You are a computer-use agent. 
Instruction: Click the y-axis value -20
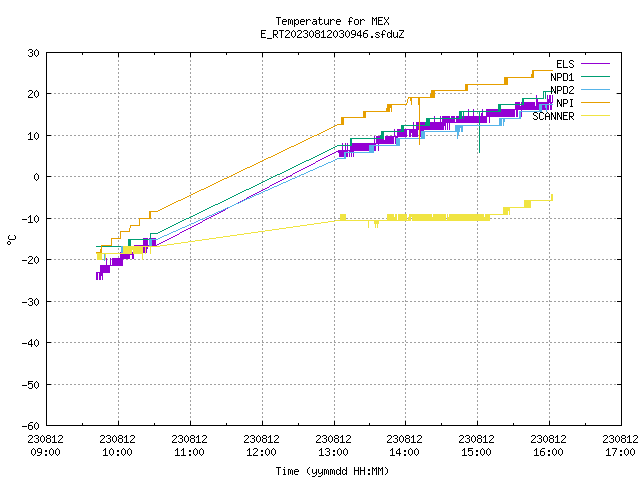tap(30, 260)
